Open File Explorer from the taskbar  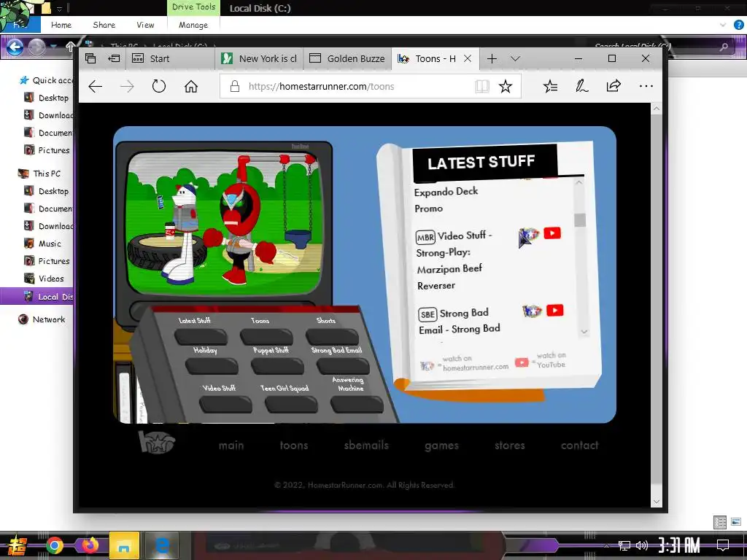click(124, 545)
